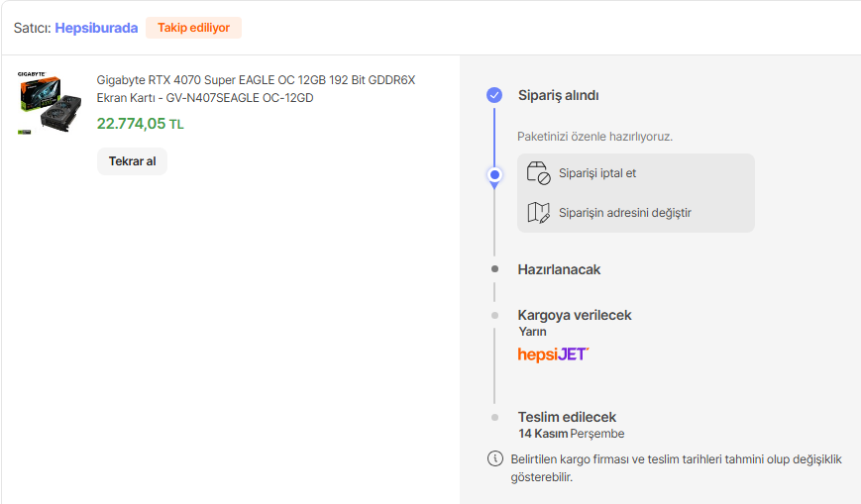The width and height of the screenshot is (861, 504).
Task: Click the Kargoya verilecek step dot
Action: pos(494,315)
